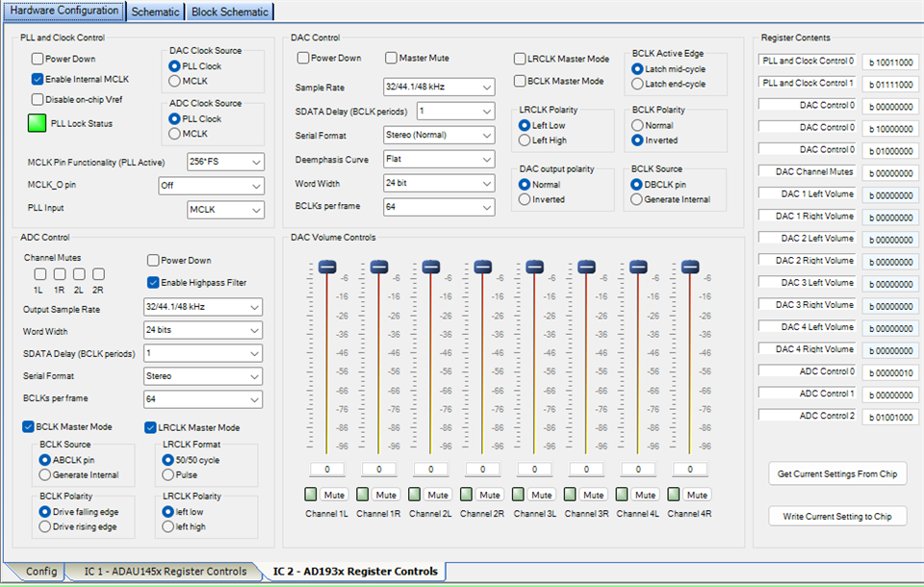This screenshot has height=587, width=924.
Task: Click Channel 2L volume slider handle
Action: (x=431, y=267)
